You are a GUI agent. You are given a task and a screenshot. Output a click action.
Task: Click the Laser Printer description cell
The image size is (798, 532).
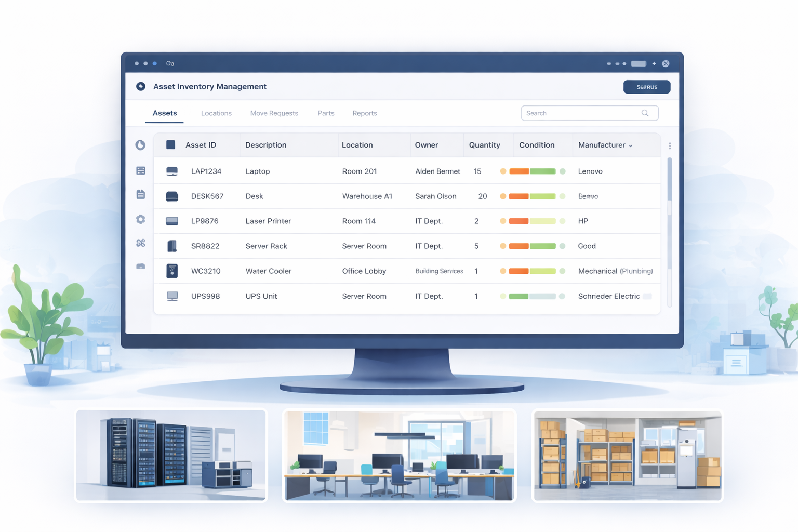268,221
